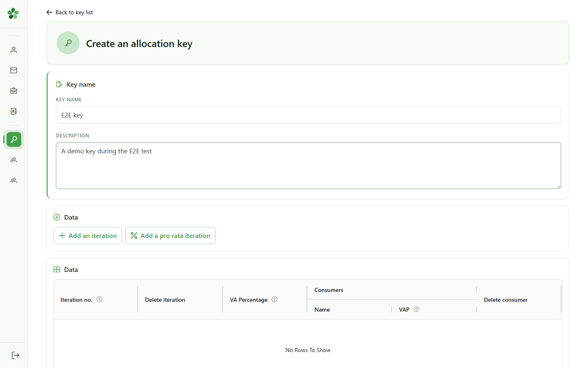
Task: Click the Create an allocation key title
Action: pyautogui.click(x=139, y=43)
